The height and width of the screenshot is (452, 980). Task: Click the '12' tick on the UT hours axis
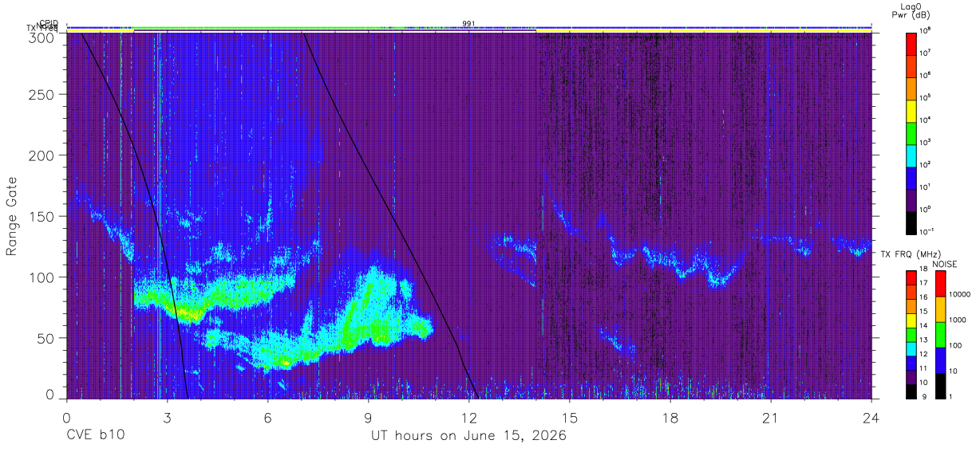[x=468, y=418]
